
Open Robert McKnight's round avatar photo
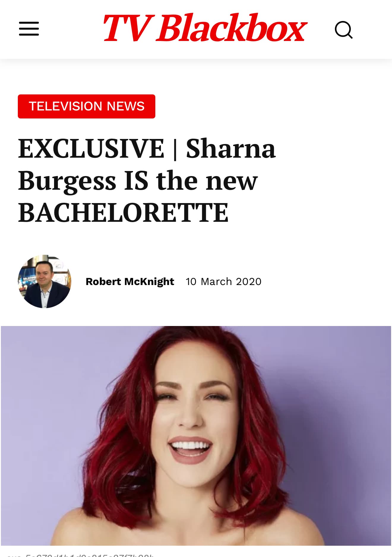click(x=45, y=281)
